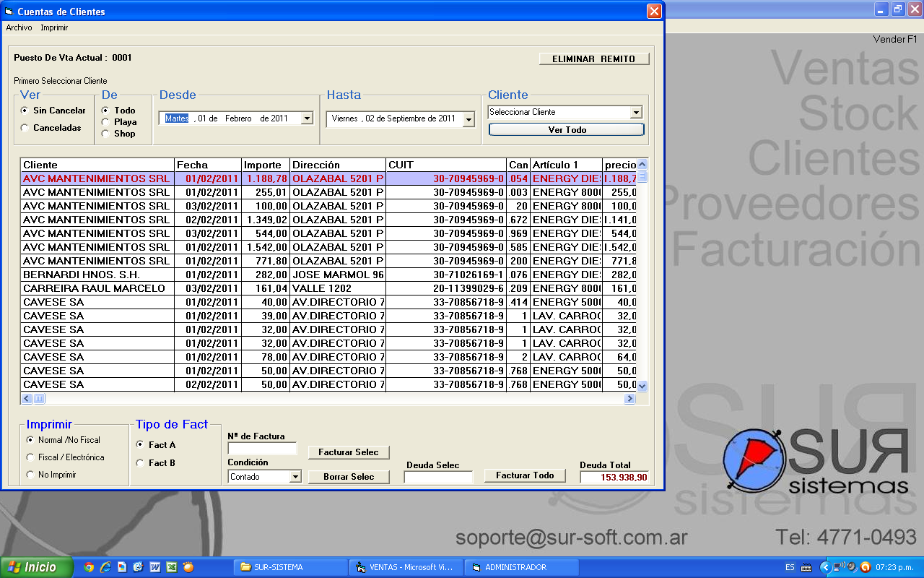
Task: Open the Desde date picker dropdown
Action: pyautogui.click(x=307, y=118)
